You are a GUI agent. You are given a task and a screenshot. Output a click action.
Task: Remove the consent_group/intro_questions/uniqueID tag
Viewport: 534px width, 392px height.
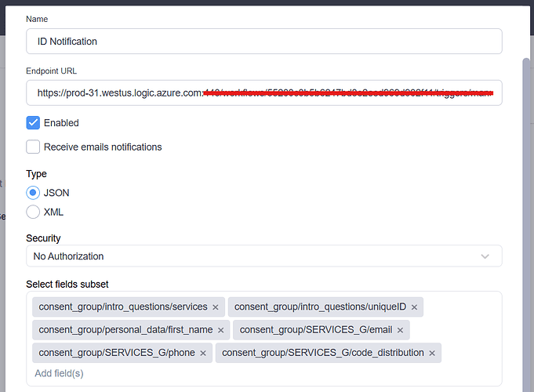pyautogui.click(x=414, y=307)
